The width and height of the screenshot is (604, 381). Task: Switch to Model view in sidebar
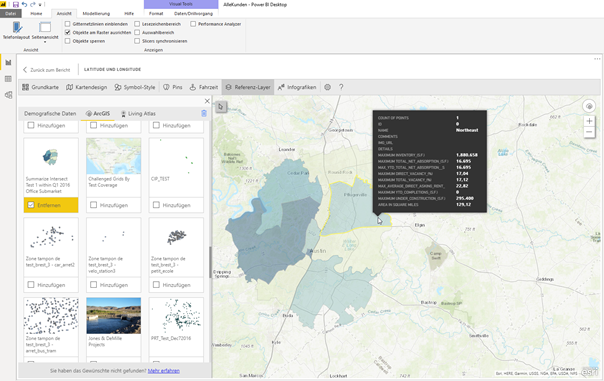tap(8, 95)
